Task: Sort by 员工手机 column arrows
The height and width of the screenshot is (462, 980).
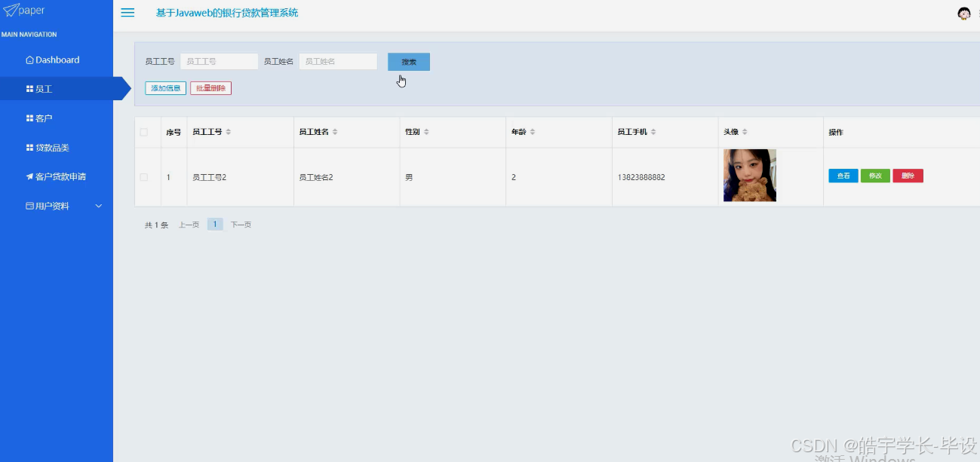Action: click(x=654, y=132)
